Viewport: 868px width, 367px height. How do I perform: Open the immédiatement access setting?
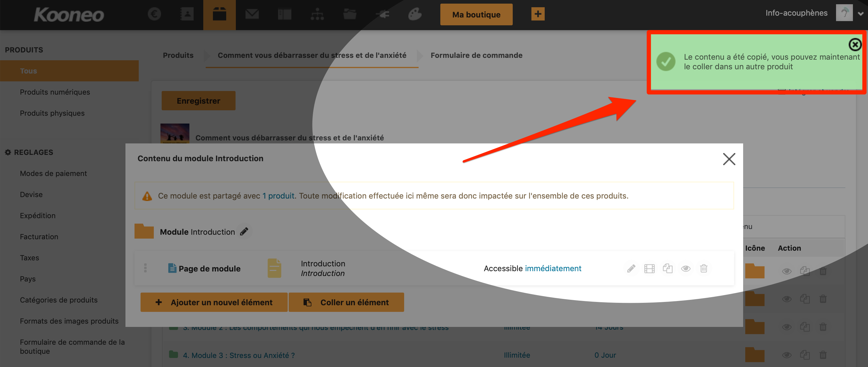553,268
